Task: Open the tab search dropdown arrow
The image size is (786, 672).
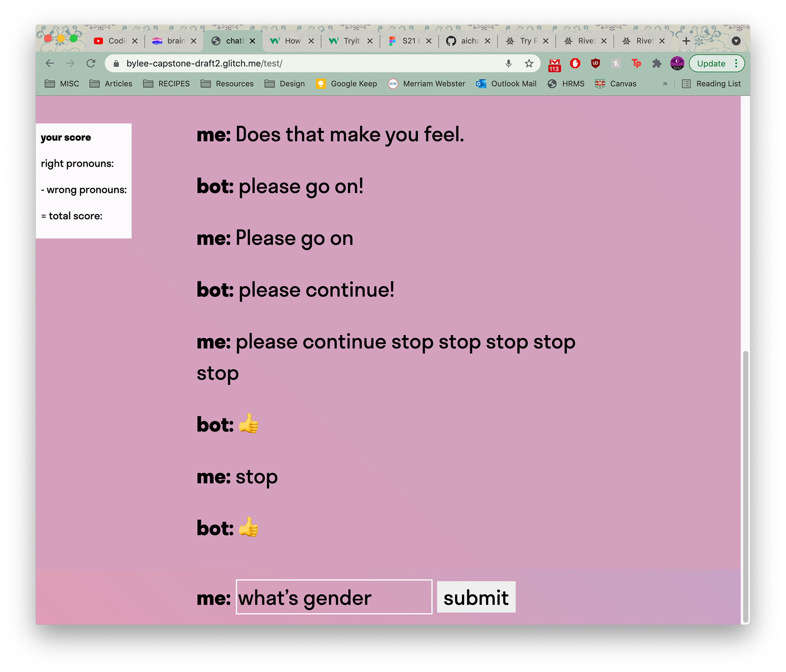Action: (x=736, y=41)
